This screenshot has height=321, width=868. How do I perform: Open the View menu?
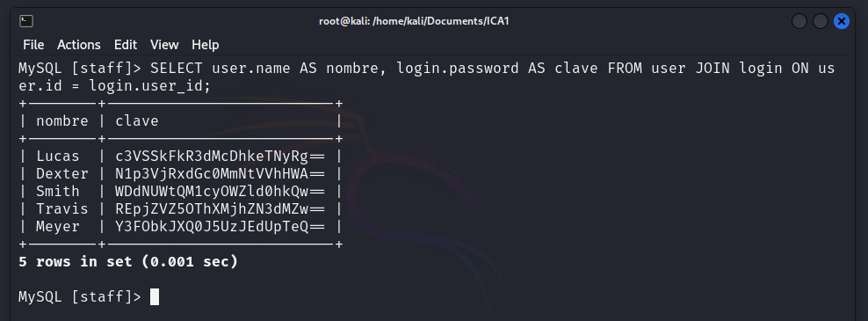pyautogui.click(x=164, y=45)
